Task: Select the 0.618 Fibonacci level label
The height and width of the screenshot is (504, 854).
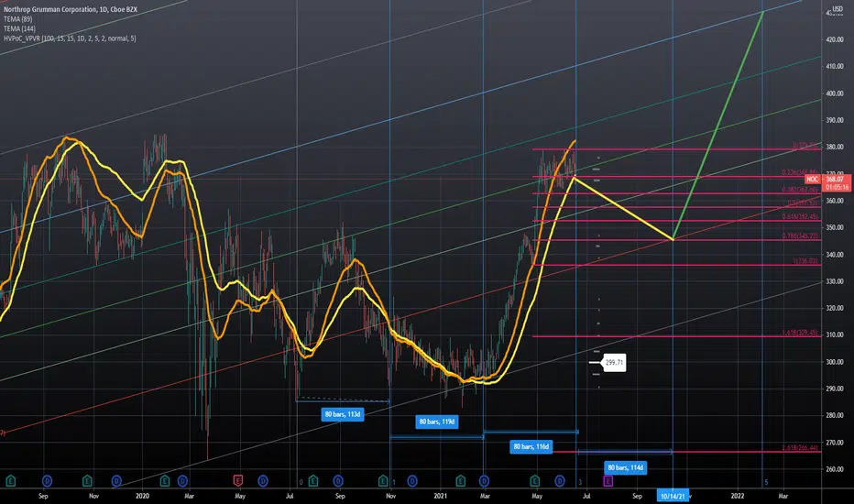Action: 800,217
